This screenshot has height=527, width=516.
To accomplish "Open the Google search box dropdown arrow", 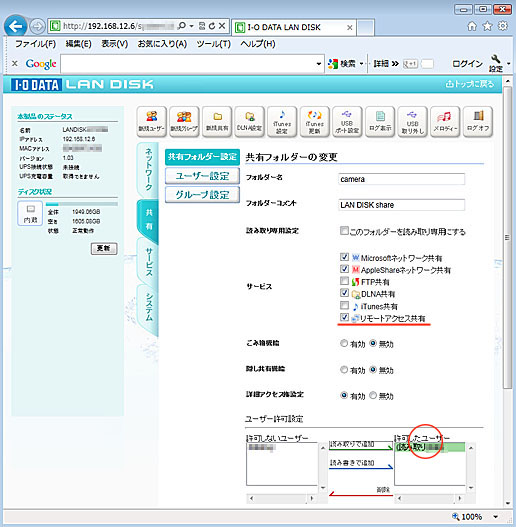I will click(319, 64).
